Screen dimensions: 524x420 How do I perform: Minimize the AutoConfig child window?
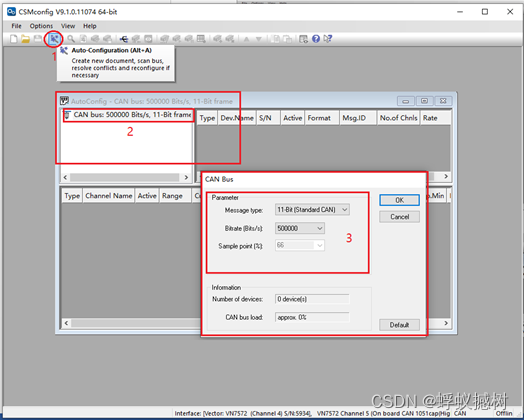point(406,101)
